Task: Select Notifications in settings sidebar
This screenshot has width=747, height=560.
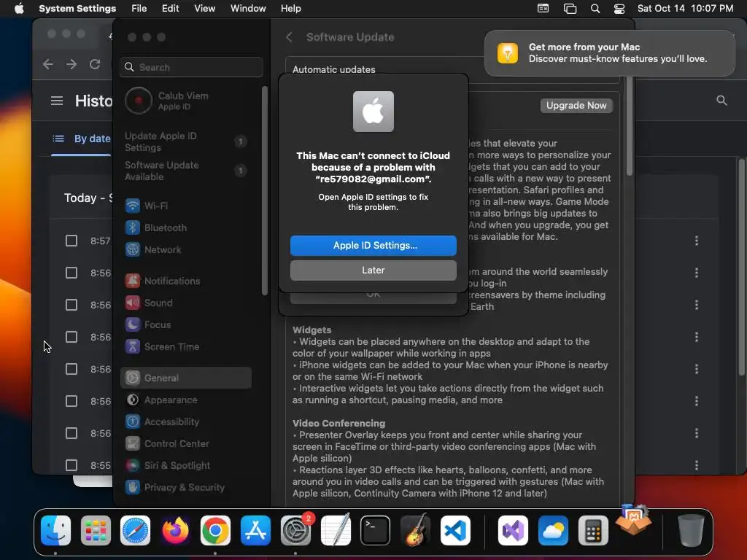Action: (x=186, y=281)
